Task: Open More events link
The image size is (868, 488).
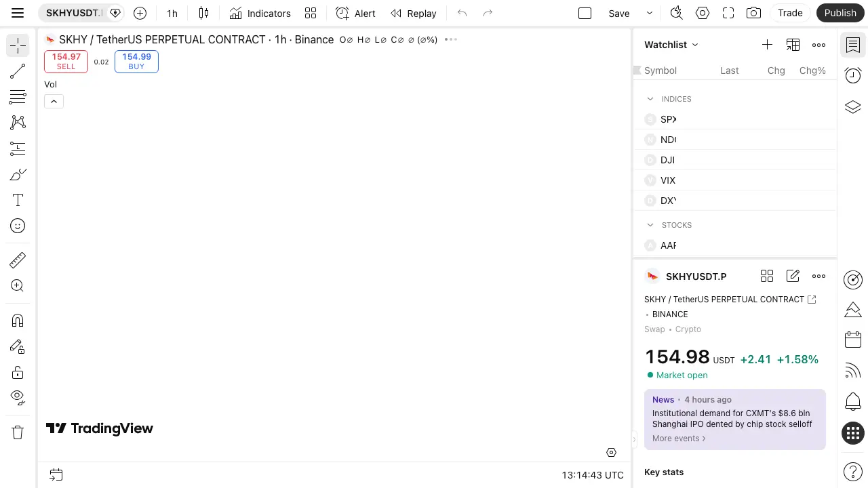Action: coord(679,439)
